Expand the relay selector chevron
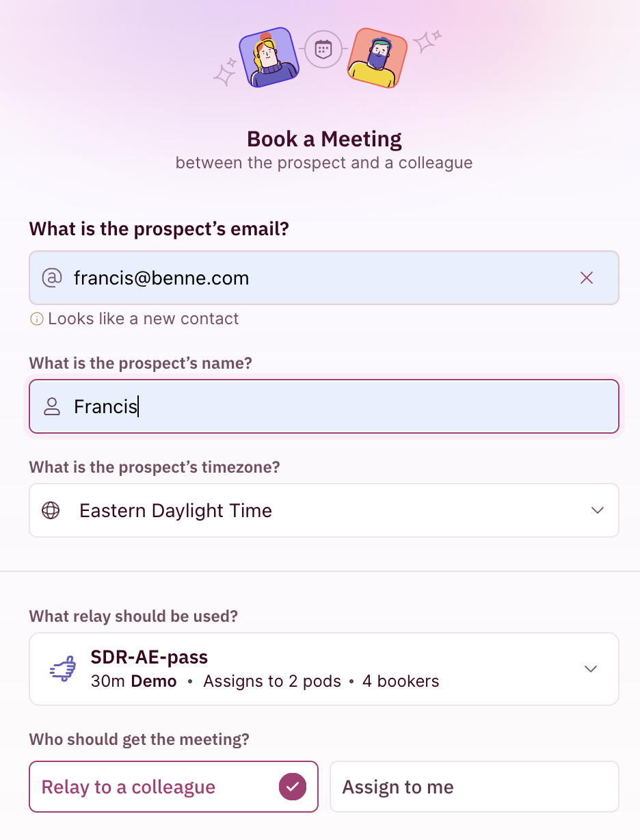The height and width of the screenshot is (840, 640). (591, 669)
